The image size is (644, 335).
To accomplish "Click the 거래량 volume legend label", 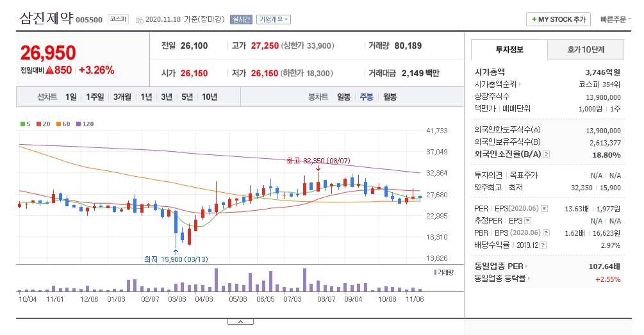I will pyautogui.click(x=445, y=272).
